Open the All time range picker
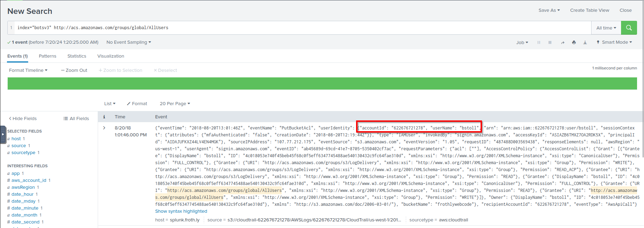The width and height of the screenshot is (644, 228). (x=606, y=28)
